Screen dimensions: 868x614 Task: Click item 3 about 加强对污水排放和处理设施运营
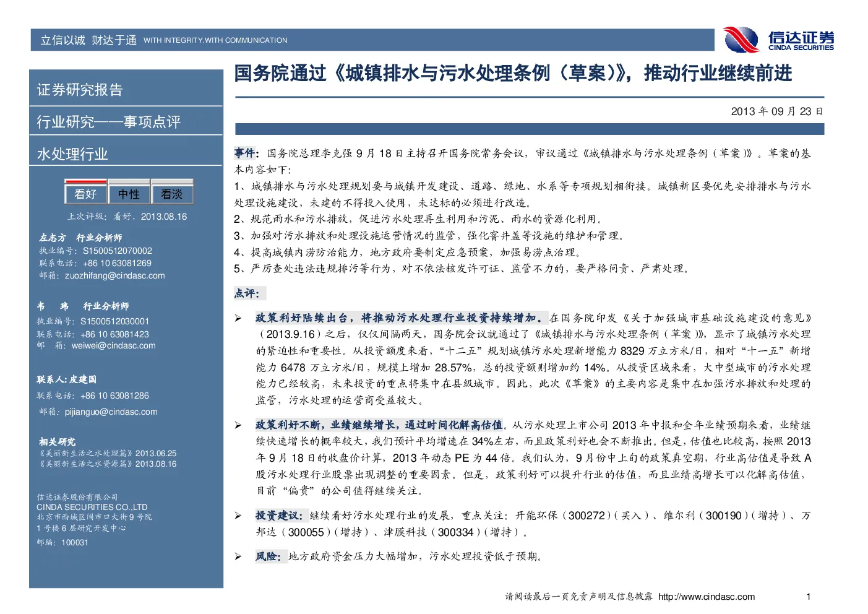[x=429, y=235]
